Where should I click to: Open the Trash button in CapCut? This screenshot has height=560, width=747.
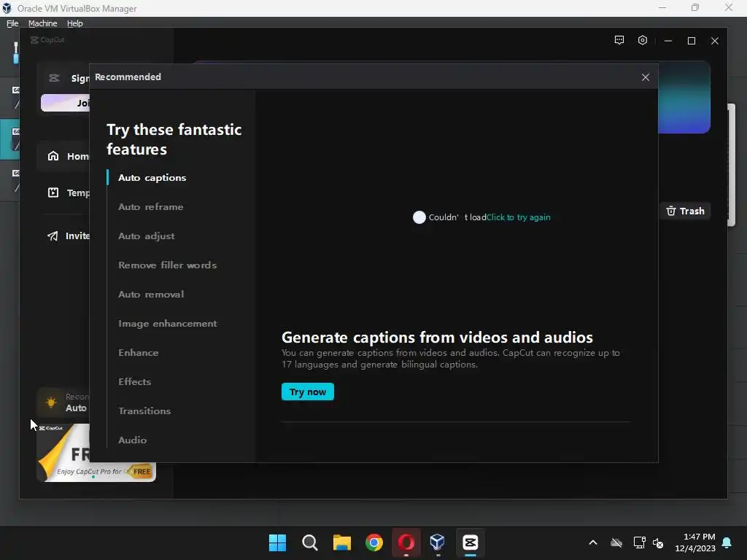684,211
